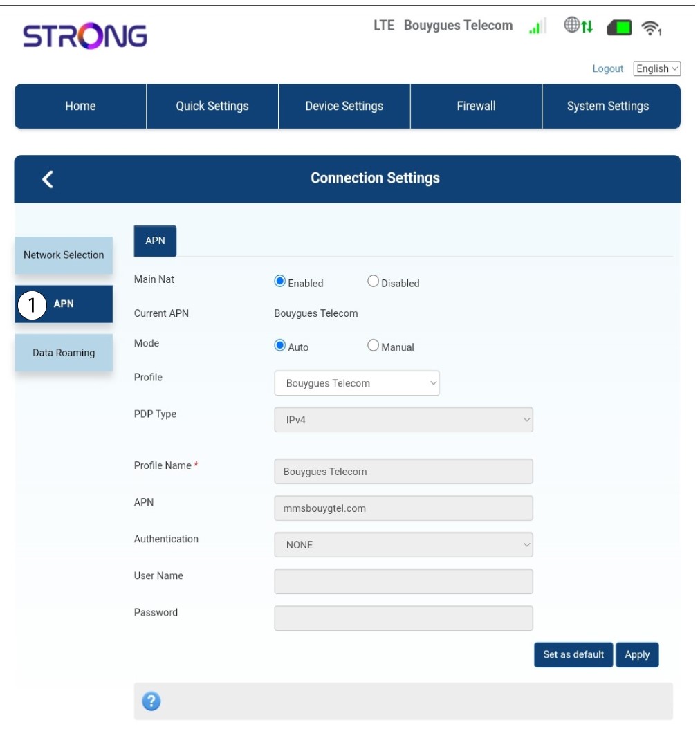The height and width of the screenshot is (747, 700).
Task: Click the User Name input field
Action: point(404,581)
